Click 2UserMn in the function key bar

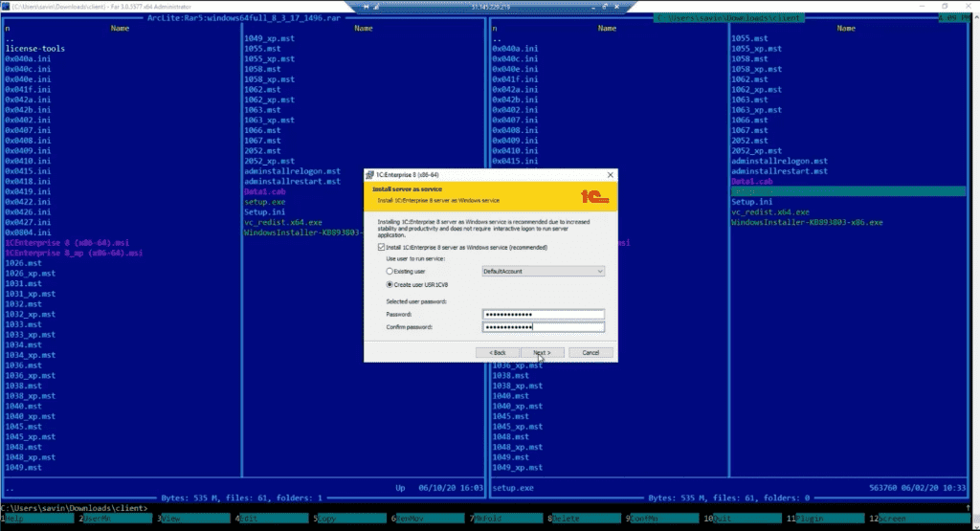[x=117, y=519]
